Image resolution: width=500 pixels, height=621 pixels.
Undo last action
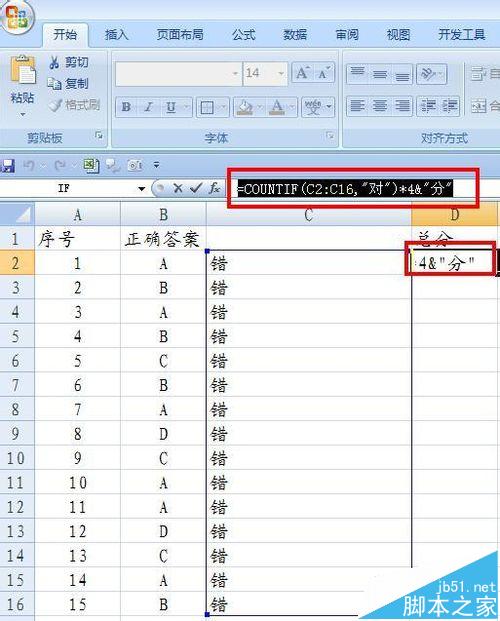29,165
